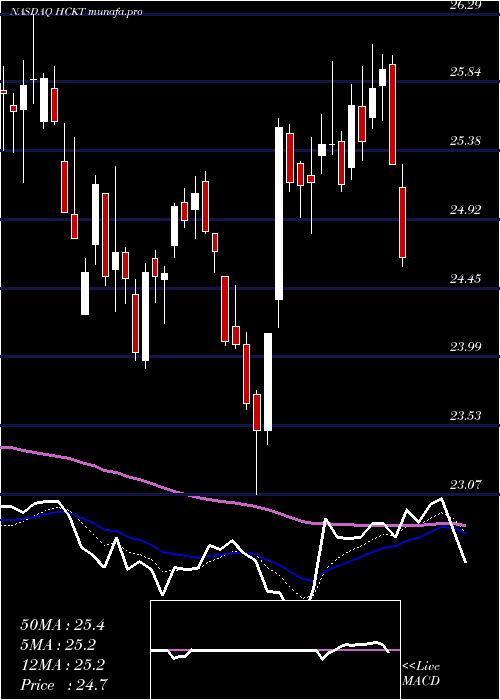Select the 25.84 price axis label
The width and height of the screenshot is (500, 700).
(466, 72)
